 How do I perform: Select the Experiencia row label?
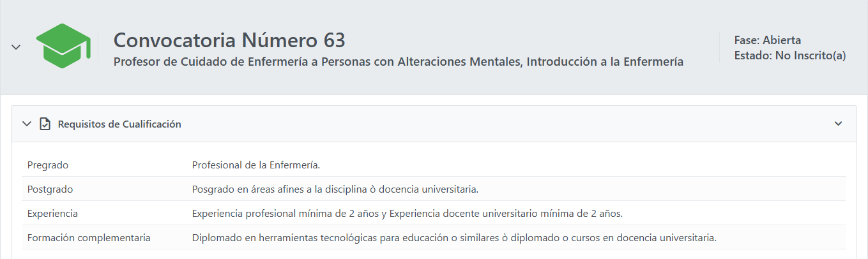pos(52,214)
